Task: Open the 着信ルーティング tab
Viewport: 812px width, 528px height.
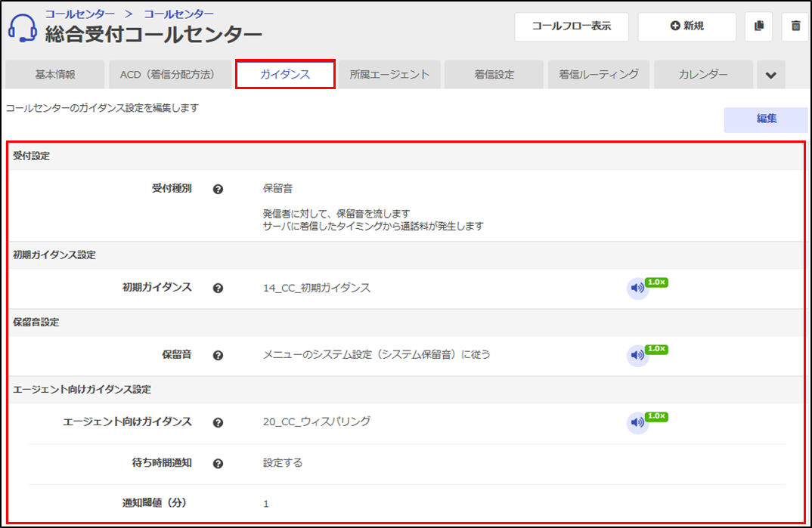Action: [599, 75]
